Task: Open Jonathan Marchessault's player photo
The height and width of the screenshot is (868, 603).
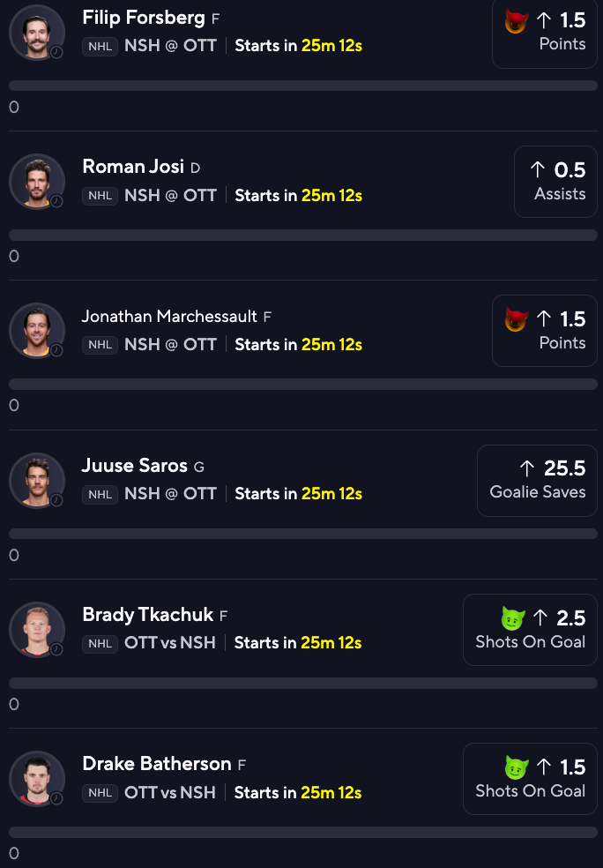Action: pos(36,330)
